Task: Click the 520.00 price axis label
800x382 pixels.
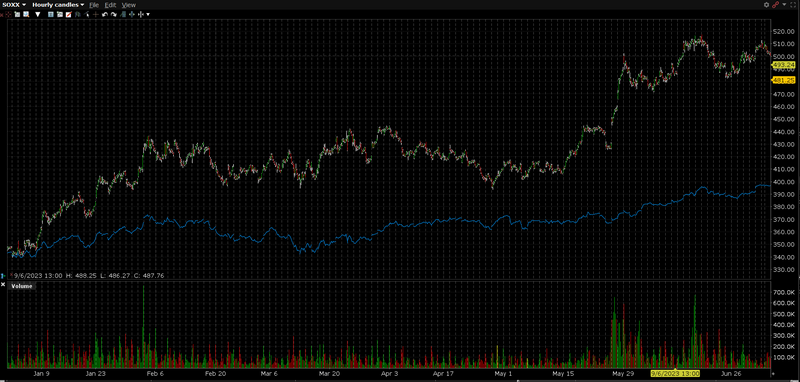Action: tap(785, 32)
